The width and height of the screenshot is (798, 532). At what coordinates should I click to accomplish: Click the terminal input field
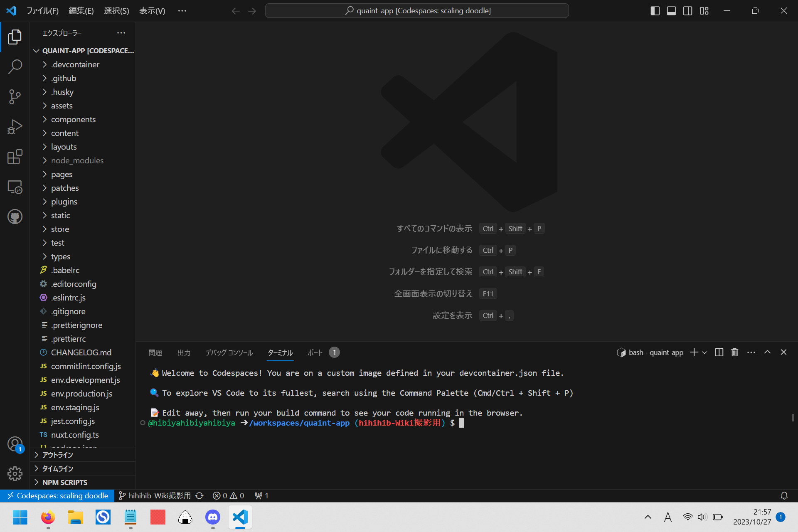pyautogui.click(x=464, y=423)
